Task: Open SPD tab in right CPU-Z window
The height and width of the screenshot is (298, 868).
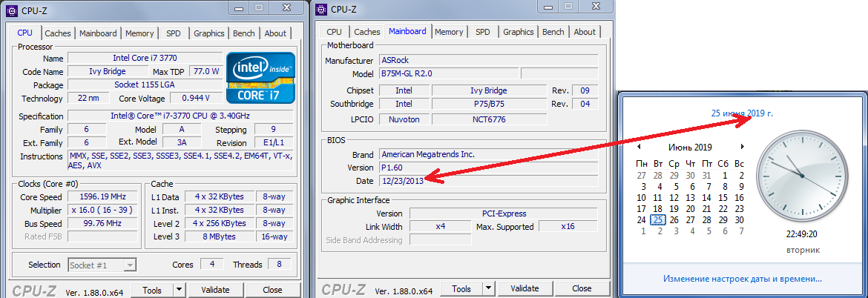Action: (x=483, y=32)
